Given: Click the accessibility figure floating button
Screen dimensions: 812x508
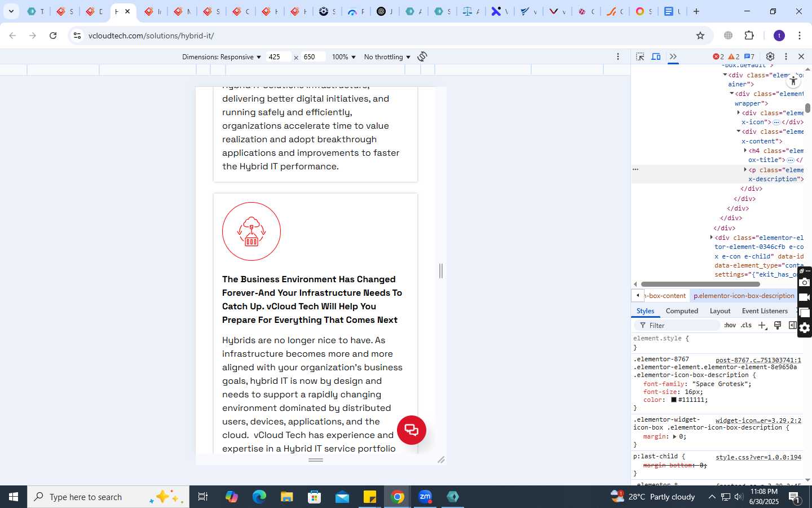Looking at the screenshot, I should (x=793, y=81).
